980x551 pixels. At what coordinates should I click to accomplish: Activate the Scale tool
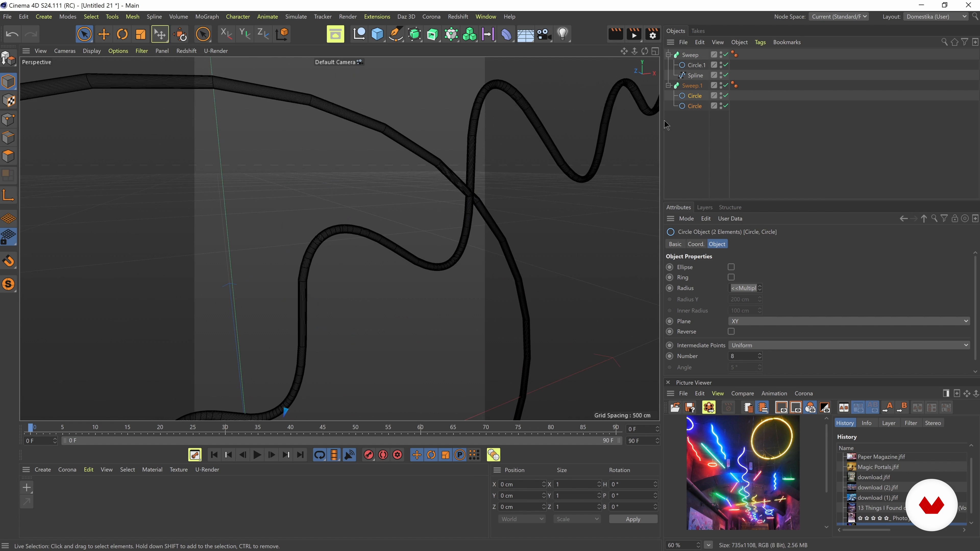(x=141, y=34)
